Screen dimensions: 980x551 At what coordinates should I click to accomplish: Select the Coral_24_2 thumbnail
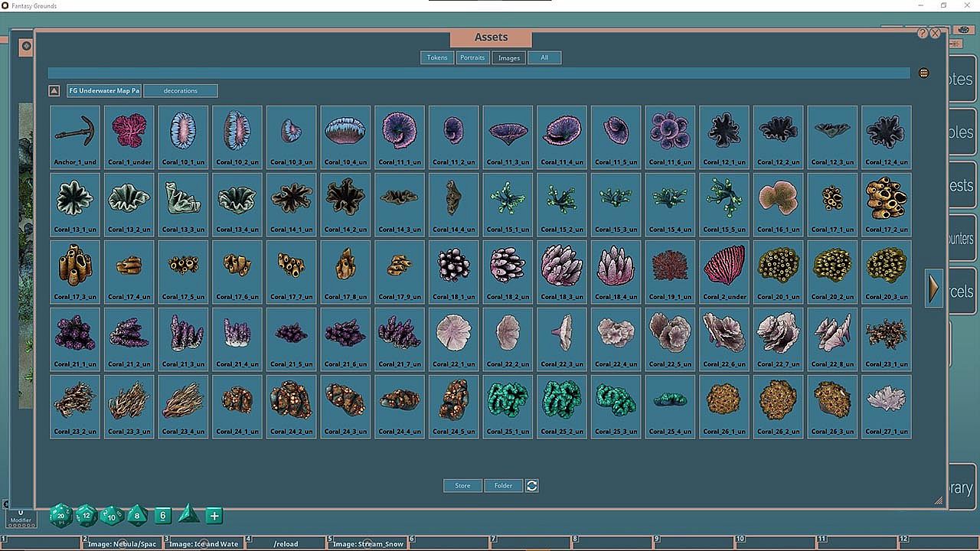tap(292, 406)
